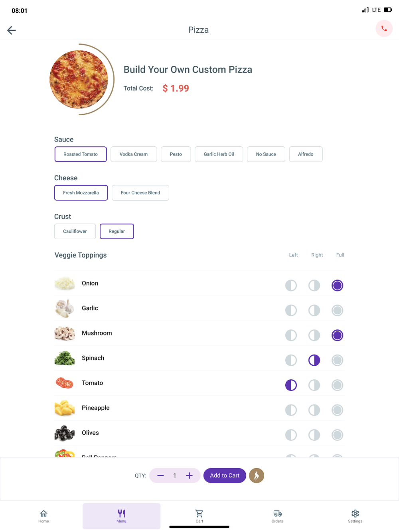Screen dimensions: 399x532
Task: Tap the Menu fork and knife icon
Action: pyautogui.click(x=121, y=514)
